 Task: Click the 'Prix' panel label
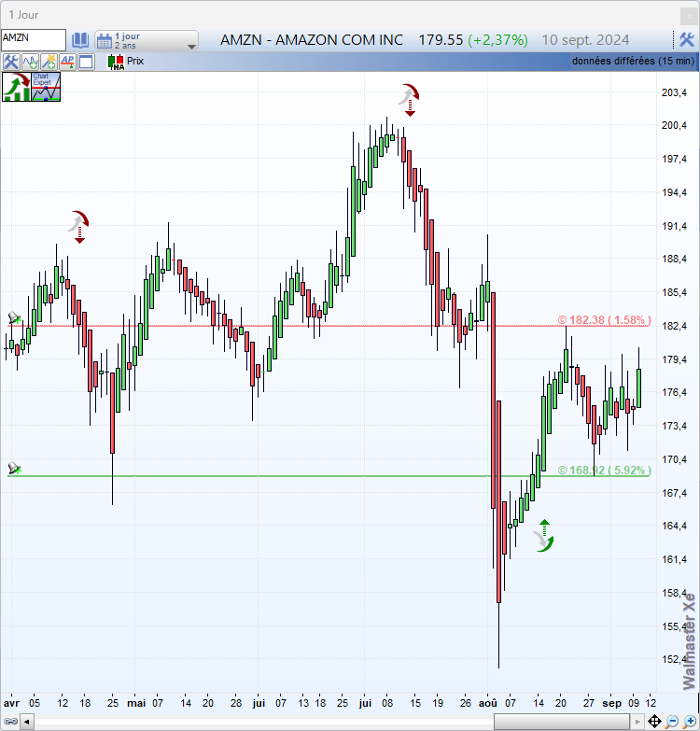pyautogui.click(x=135, y=61)
